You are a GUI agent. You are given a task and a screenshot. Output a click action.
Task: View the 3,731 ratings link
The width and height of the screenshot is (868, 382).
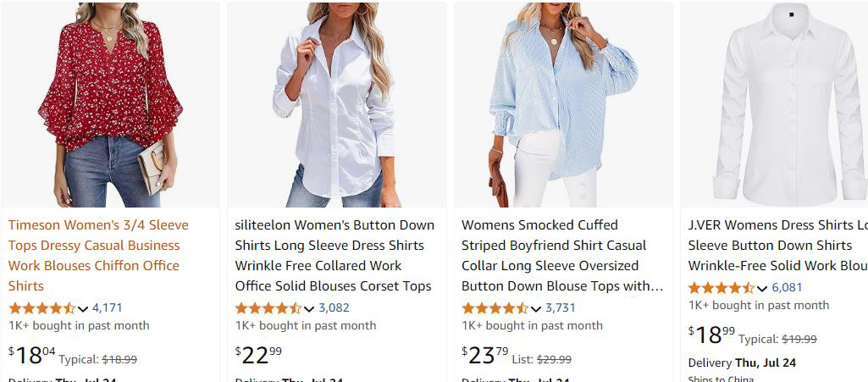[561, 307]
